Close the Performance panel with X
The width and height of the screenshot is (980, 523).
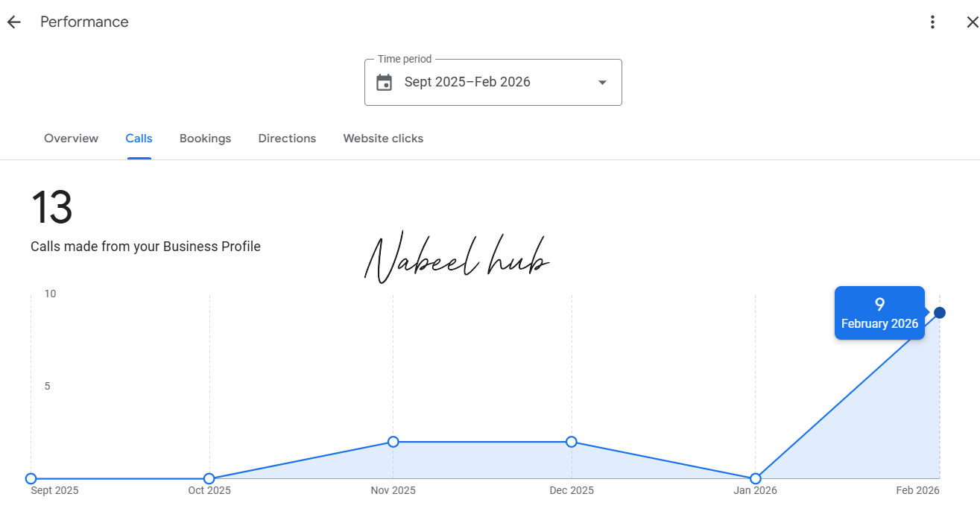(972, 22)
